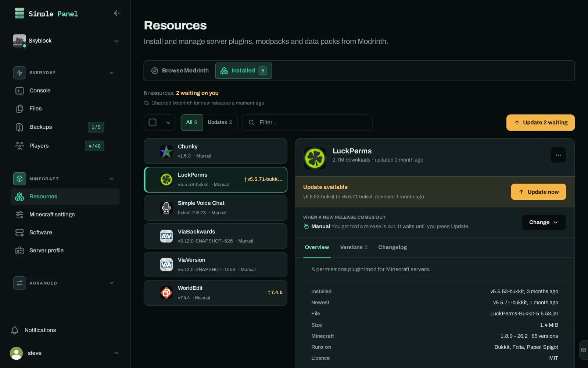Open the Skyblock server switcher chevron

(x=116, y=41)
